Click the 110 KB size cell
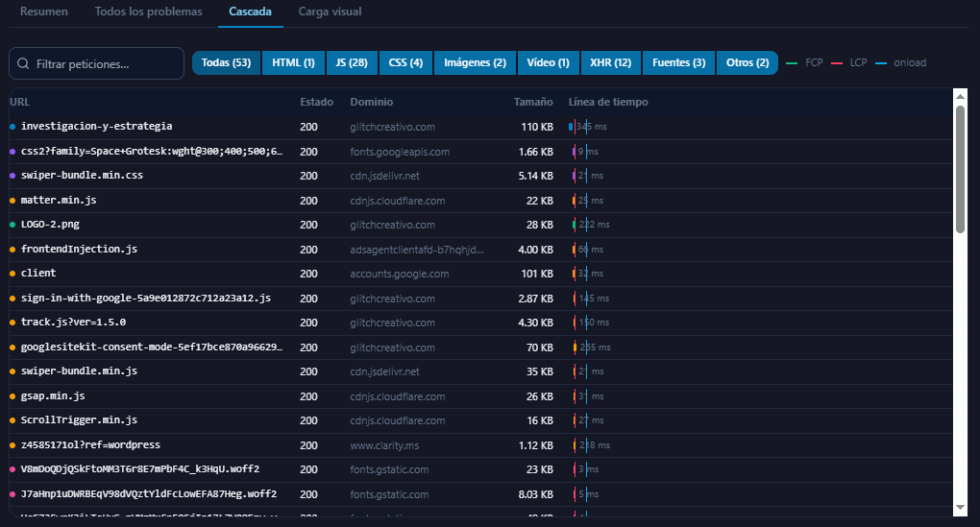Screen dimensions: 980x527 (x=537, y=127)
